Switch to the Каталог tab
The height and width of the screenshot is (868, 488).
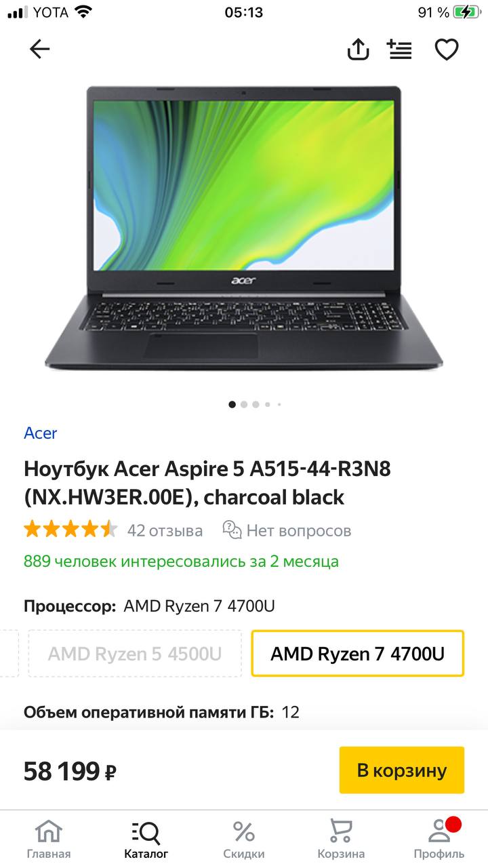(x=146, y=839)
